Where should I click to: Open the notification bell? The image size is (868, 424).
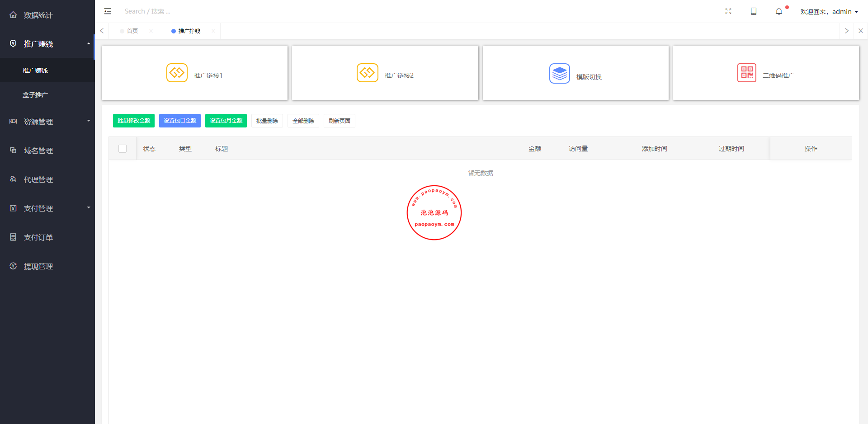point(778,12)
